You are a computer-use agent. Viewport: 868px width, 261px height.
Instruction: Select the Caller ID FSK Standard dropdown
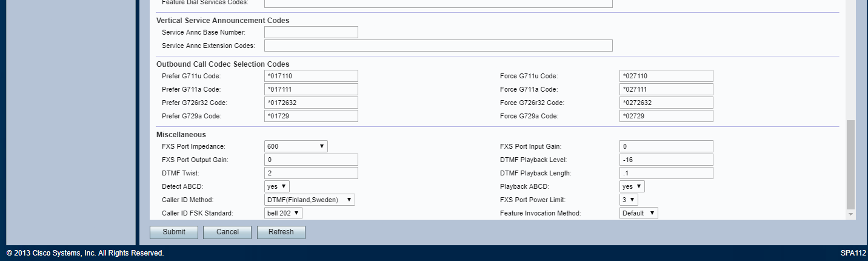click(283, 213)
